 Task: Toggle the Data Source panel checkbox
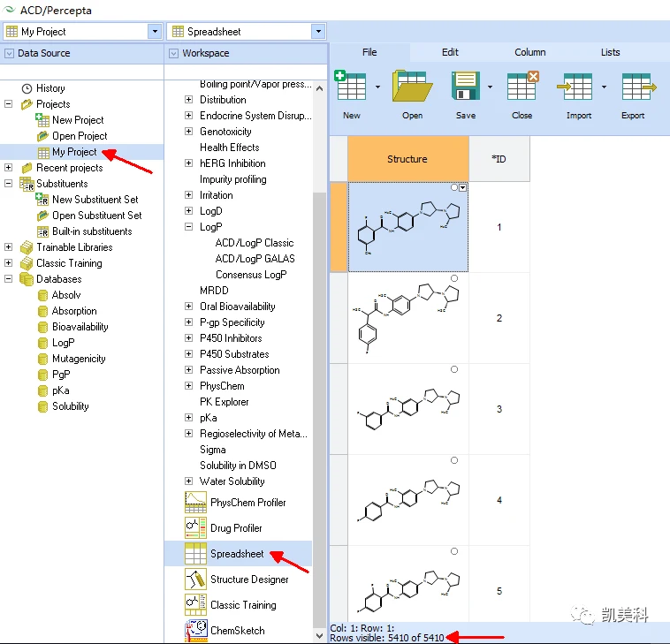[x=9, y=53]
